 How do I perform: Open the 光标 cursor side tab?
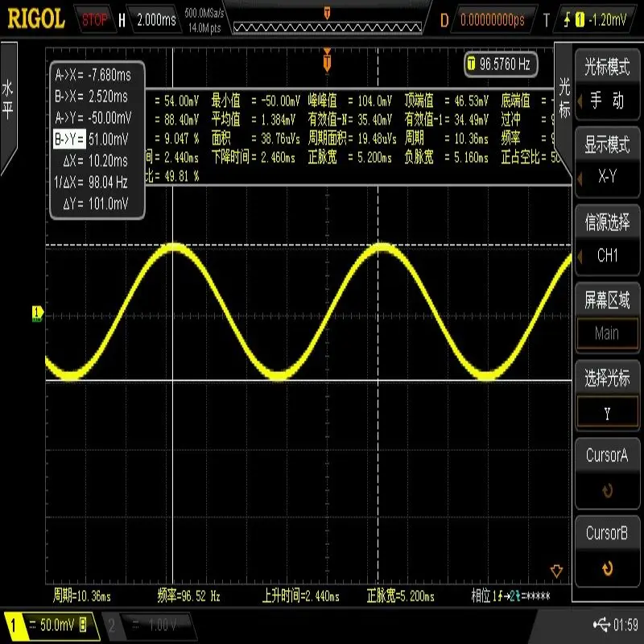click(564, 97)
